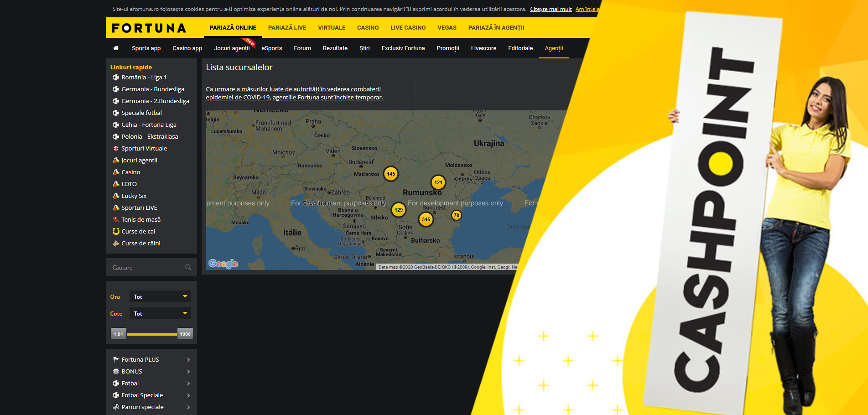This screenshot has width=868, height=415.
Task: Switch to PARIAZĂ LIVE tab
Action: (287, 28)
